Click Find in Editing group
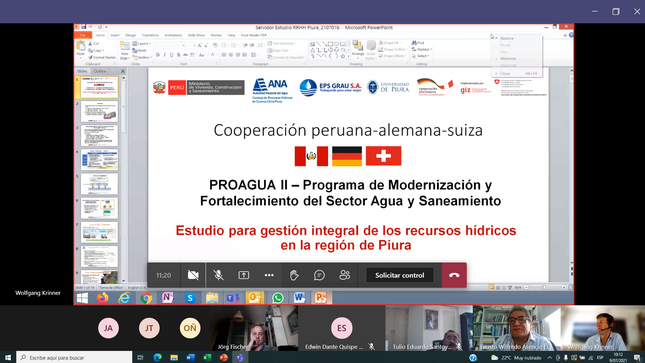Image resolution: width=645 pixels, height=363 pixels. click(x=418, y=43)
